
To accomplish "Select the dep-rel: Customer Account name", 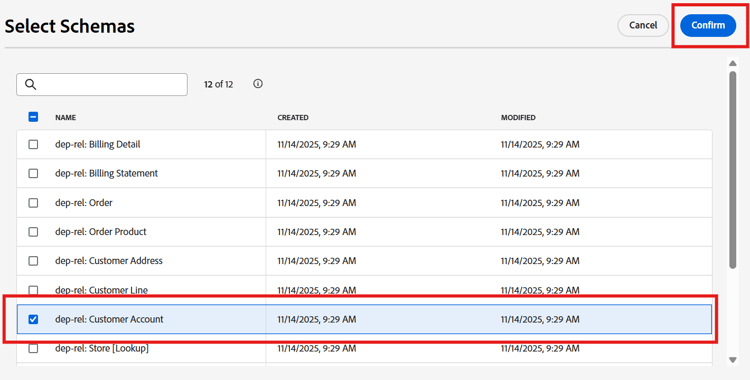I will click(x=109, y=319).
